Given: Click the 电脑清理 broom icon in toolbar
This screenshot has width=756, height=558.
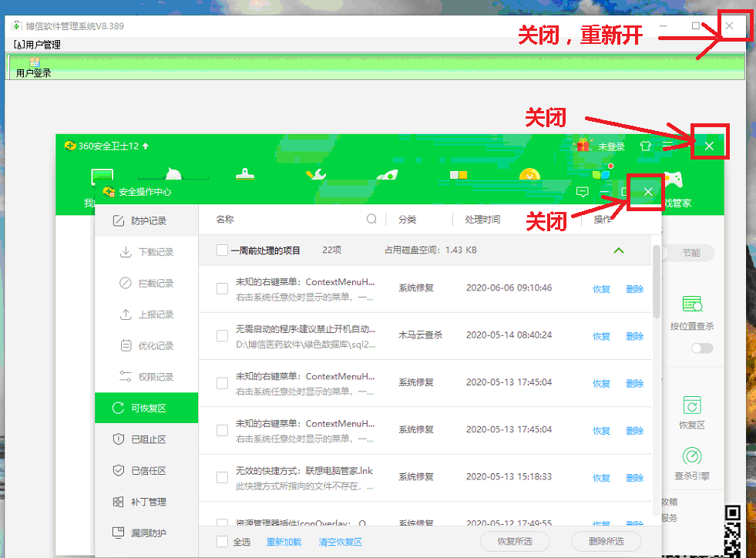Looking at the screenshot, I should pos(245,174).
